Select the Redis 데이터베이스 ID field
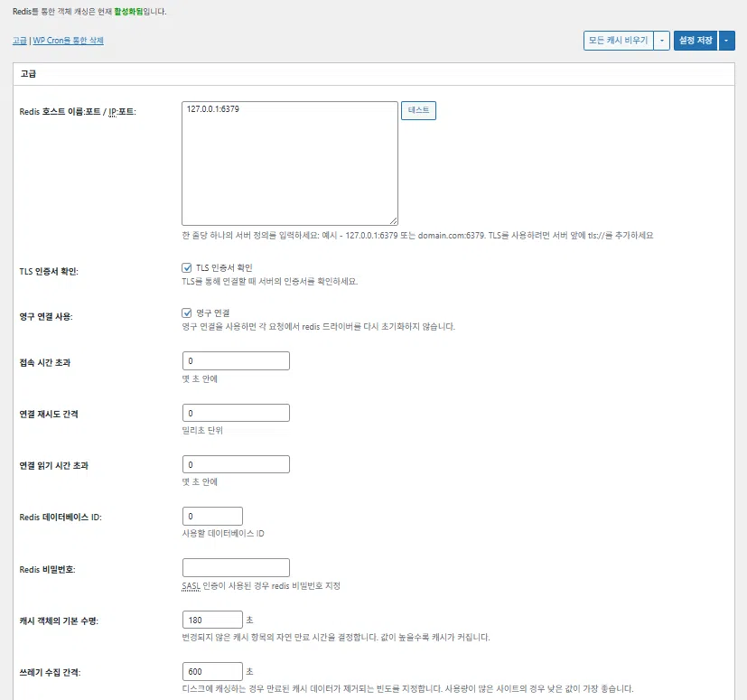The image size is (747, 700). click(212, 516)
